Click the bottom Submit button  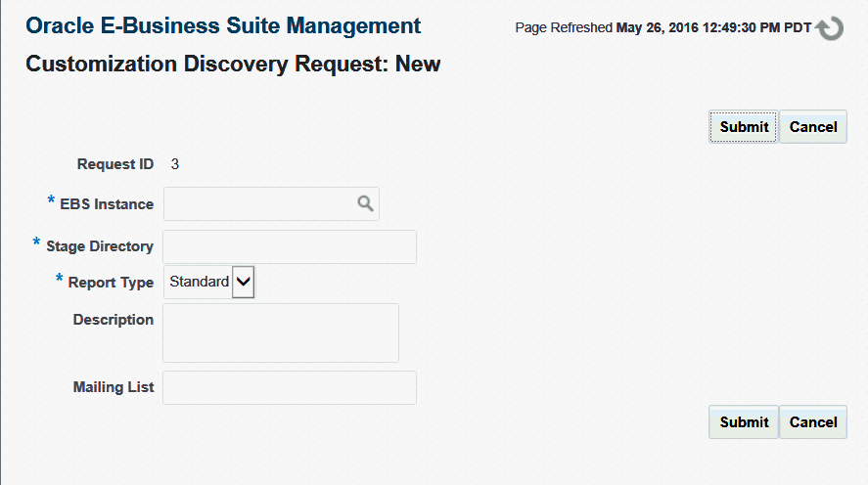[744, 422]
